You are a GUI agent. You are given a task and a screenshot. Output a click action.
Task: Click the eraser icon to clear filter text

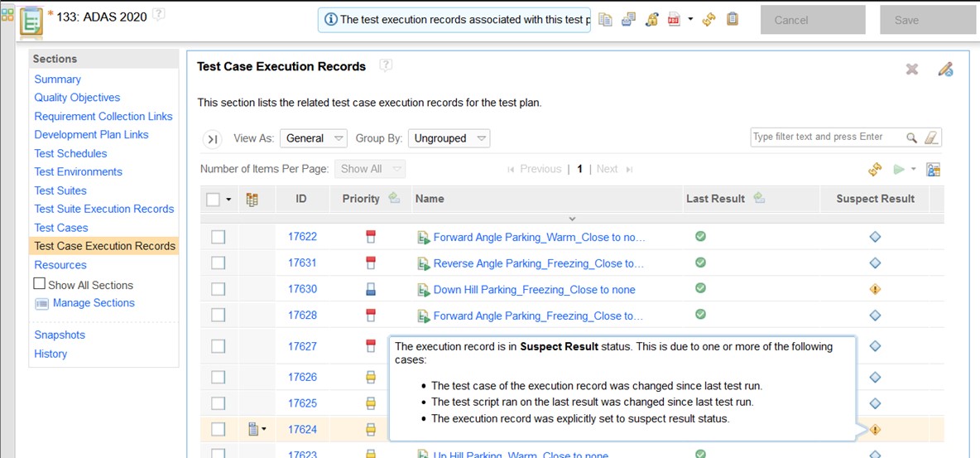[x=932, y=137]
